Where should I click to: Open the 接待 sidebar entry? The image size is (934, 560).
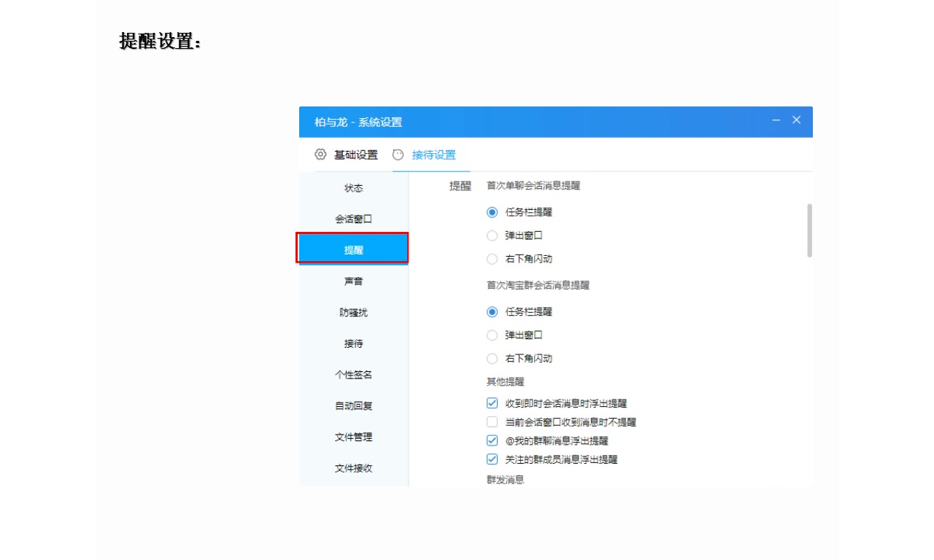354,343
